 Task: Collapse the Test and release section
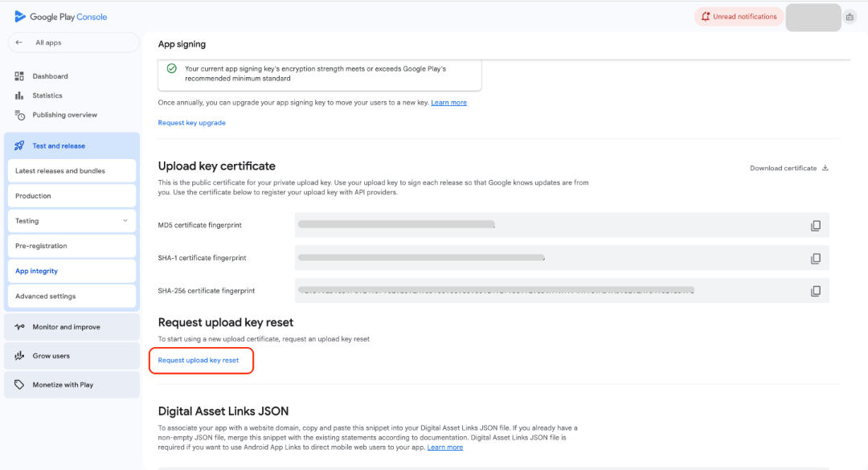click(x=59, y=146)
